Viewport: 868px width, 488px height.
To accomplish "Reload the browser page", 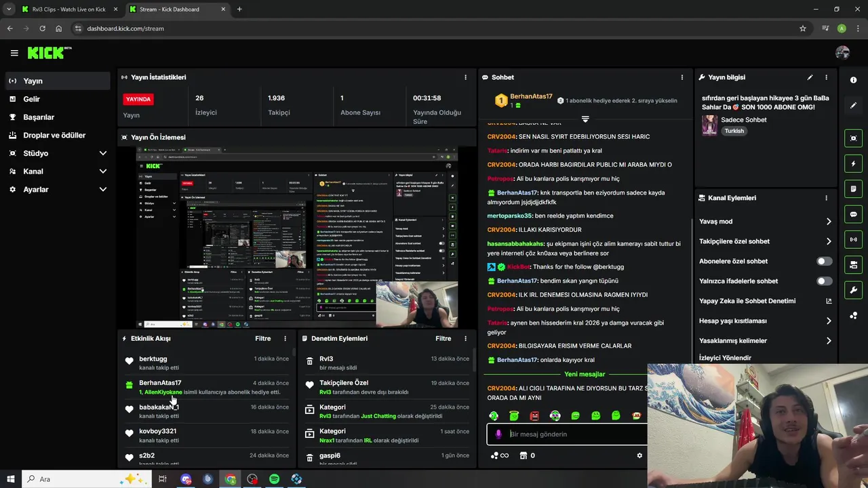I will point(42,28).
